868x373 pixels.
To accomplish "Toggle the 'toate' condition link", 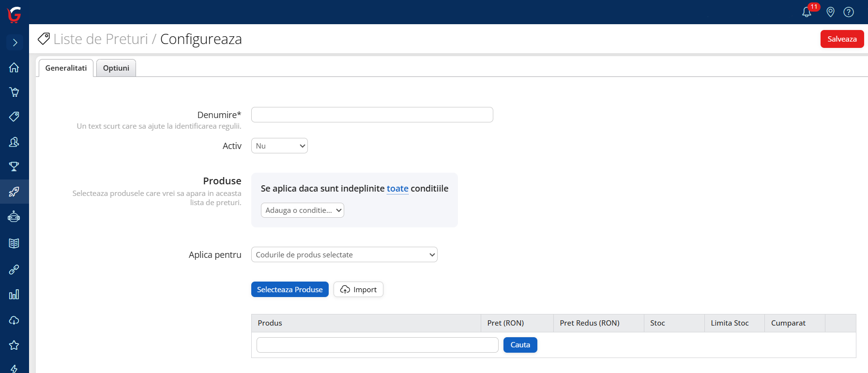I will click(397, 189).
